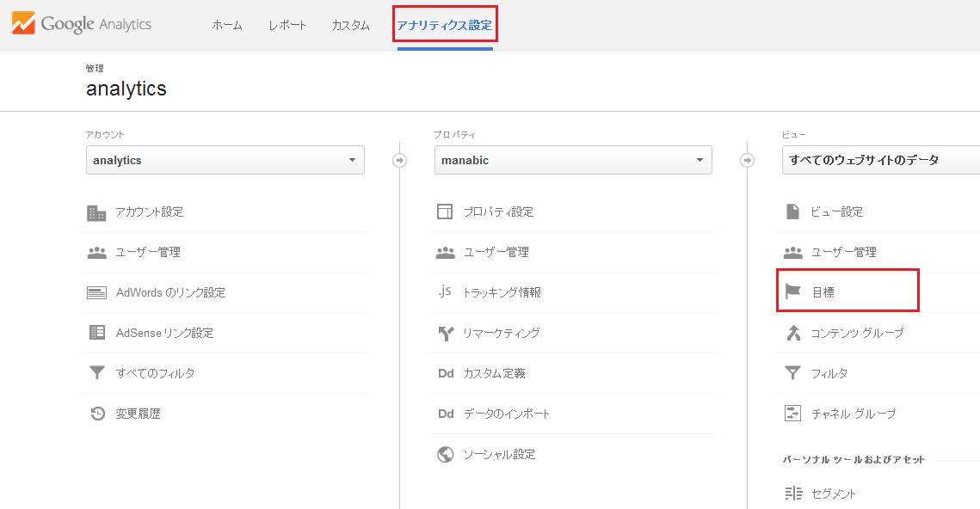Open the すべてのウェブサイトのデータ view dropdown
This screenshot has height=509, width=980.
pos(881,160)
